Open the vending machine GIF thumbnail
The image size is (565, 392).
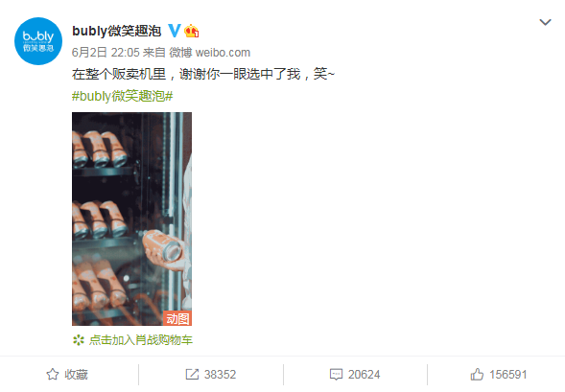131,219
